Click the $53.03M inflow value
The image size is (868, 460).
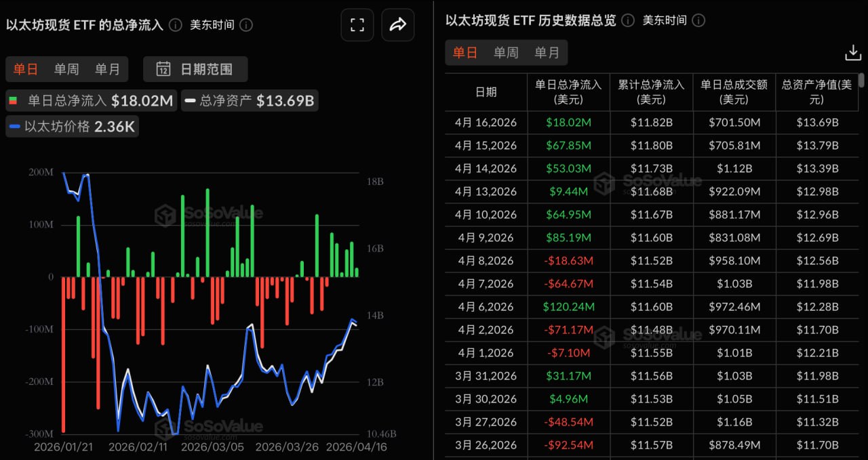coord(568,169)
